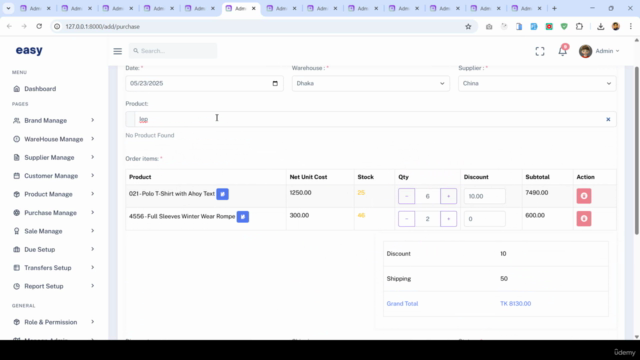Toggle the hamburger sidebar menu

tap(118, 51)
